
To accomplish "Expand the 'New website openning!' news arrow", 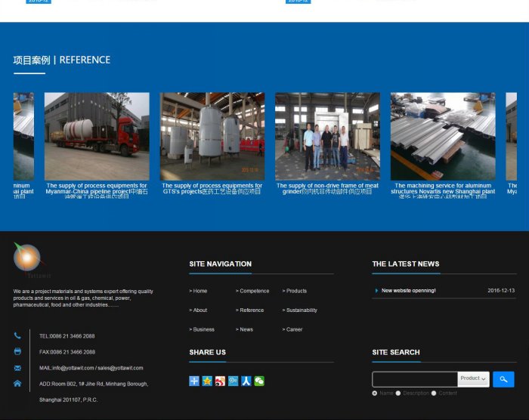I will pyautogui.click(x=376, y=291).
